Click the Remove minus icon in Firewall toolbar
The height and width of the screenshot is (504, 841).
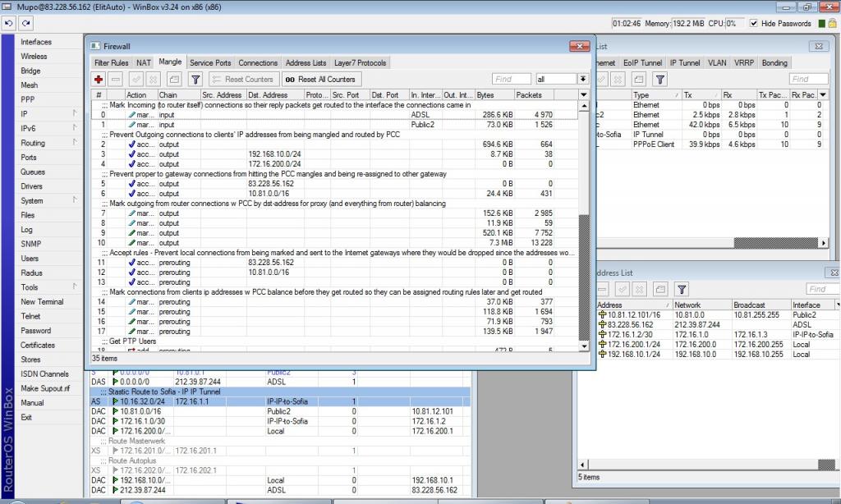click(x=116, y=80)
